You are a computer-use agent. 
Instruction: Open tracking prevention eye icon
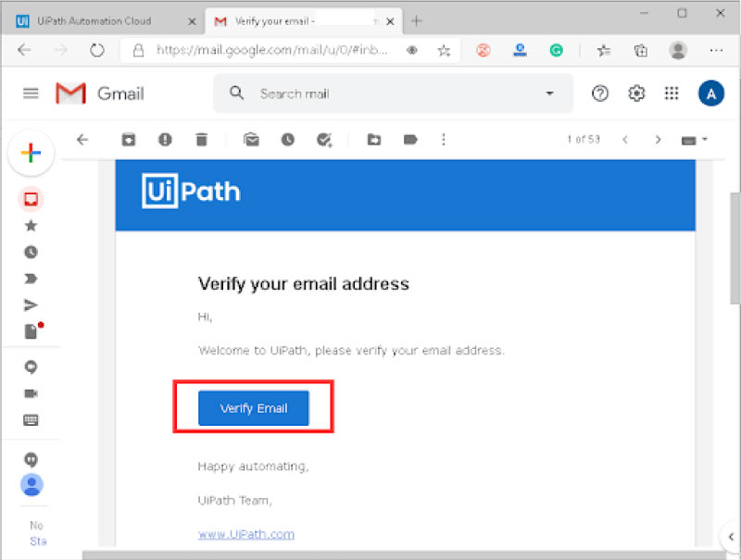pyautogui.click(x=412, y=50)
